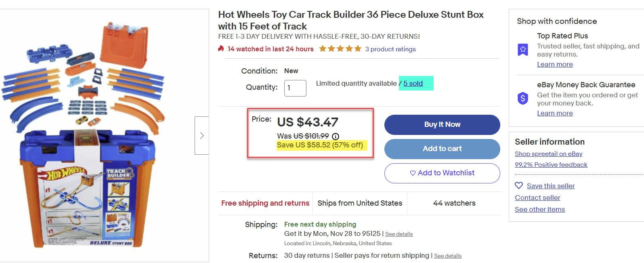This screenshot has width=644, height=263.
Task: Click the flame icon beside watched count
Action: (x=221, y=49)
